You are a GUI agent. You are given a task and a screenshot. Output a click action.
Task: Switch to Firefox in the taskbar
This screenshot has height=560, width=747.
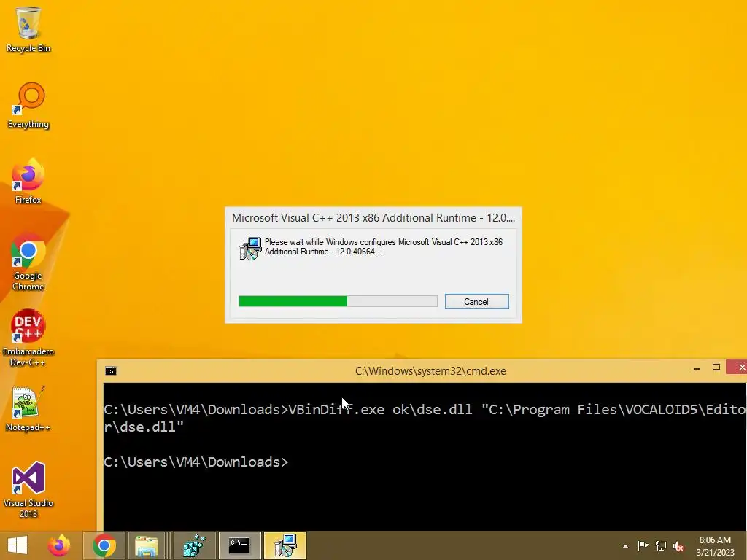tap(59, 545)
